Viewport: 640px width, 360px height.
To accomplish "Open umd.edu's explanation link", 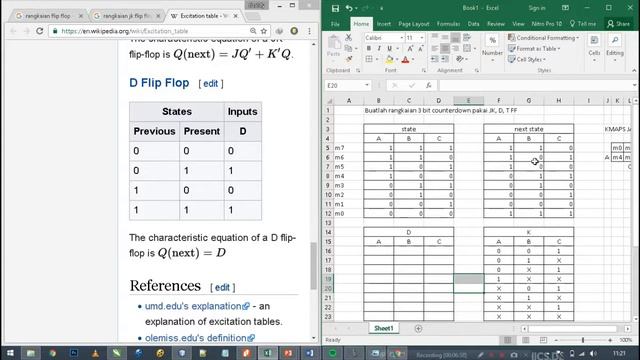I will (x=197, y=306).
